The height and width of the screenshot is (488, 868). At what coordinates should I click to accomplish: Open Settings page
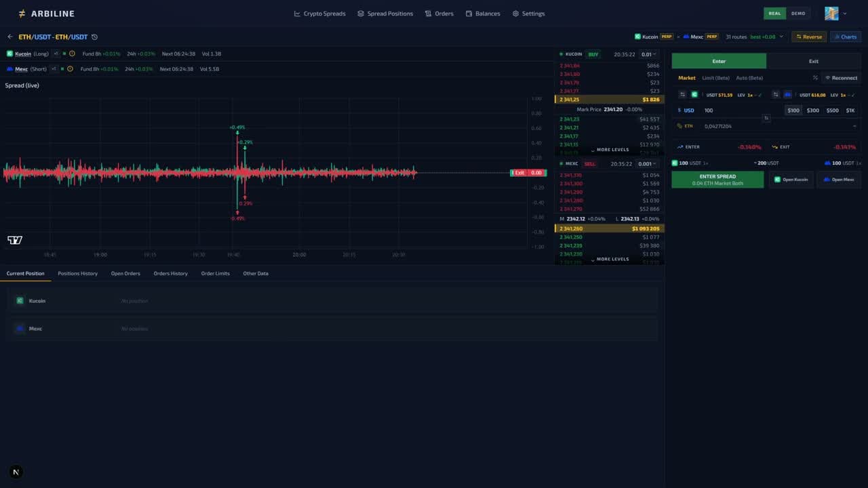[x=528, y=14]
